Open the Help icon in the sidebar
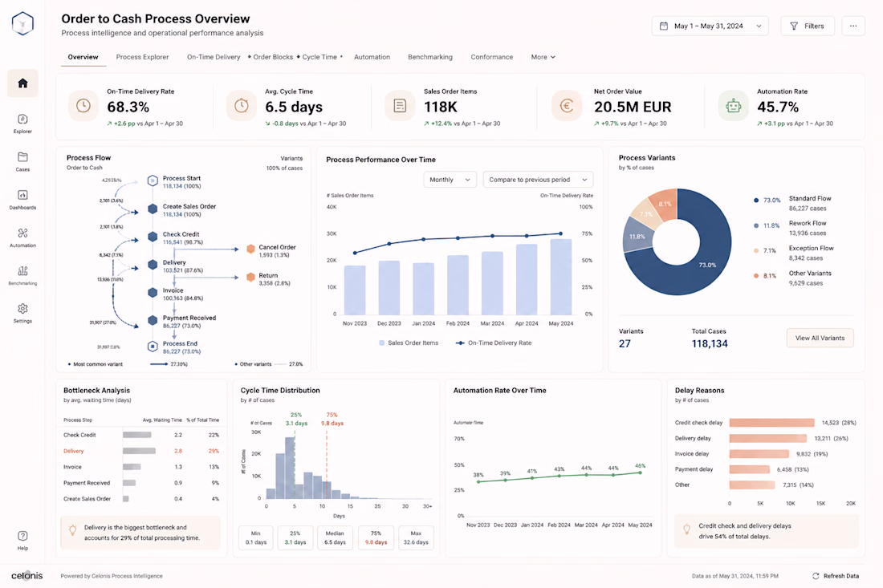 22,536
